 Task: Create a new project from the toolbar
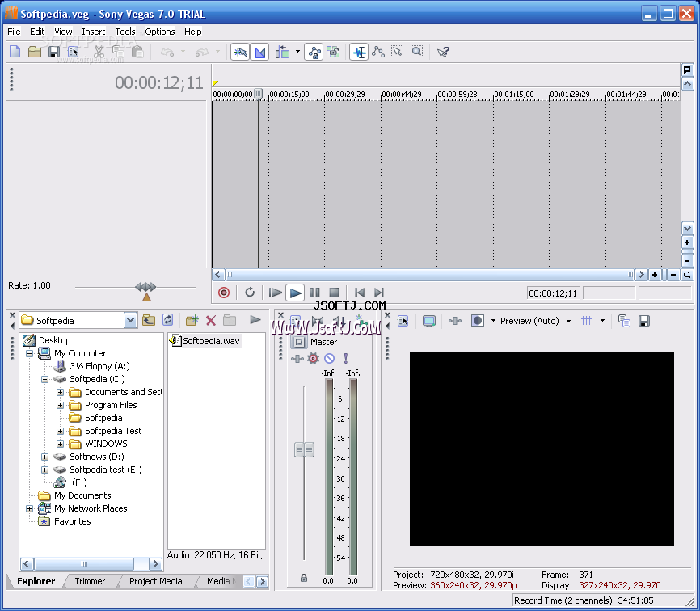pos(15,52)
